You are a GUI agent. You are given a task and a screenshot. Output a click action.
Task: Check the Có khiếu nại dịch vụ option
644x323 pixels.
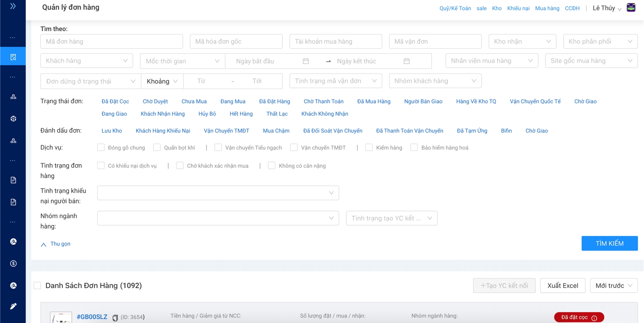[x=101, y=165]
